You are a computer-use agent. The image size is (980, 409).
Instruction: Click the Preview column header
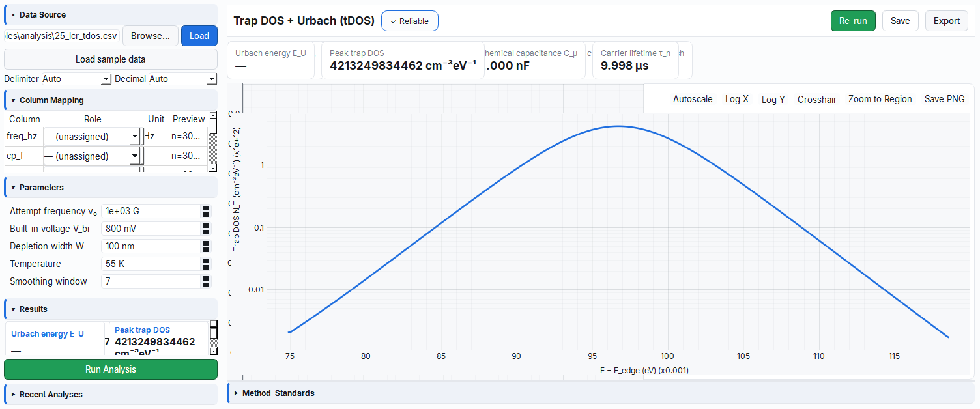point(189,119)
